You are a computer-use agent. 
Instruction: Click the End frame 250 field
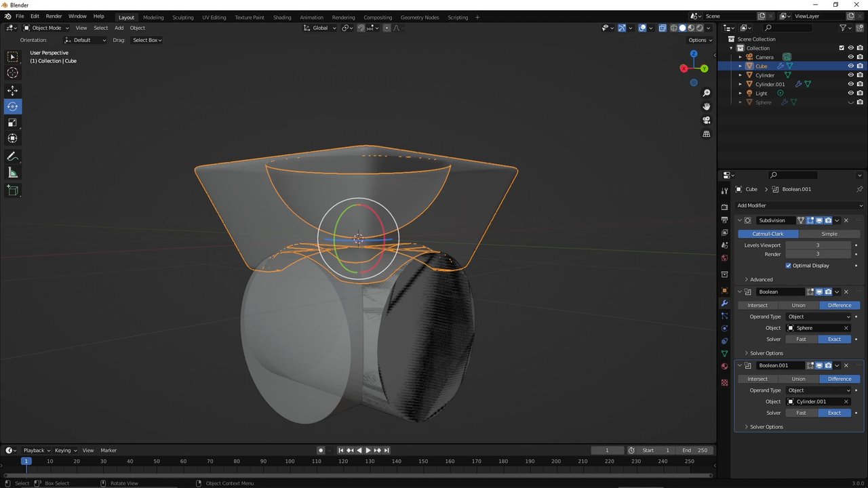point(695,450)
